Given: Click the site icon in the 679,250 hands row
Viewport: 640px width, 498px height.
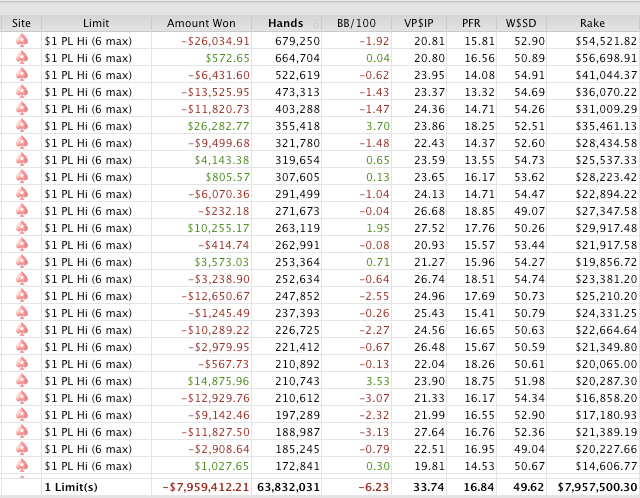Looking at the screenshot, I should (x=21, y=41).
